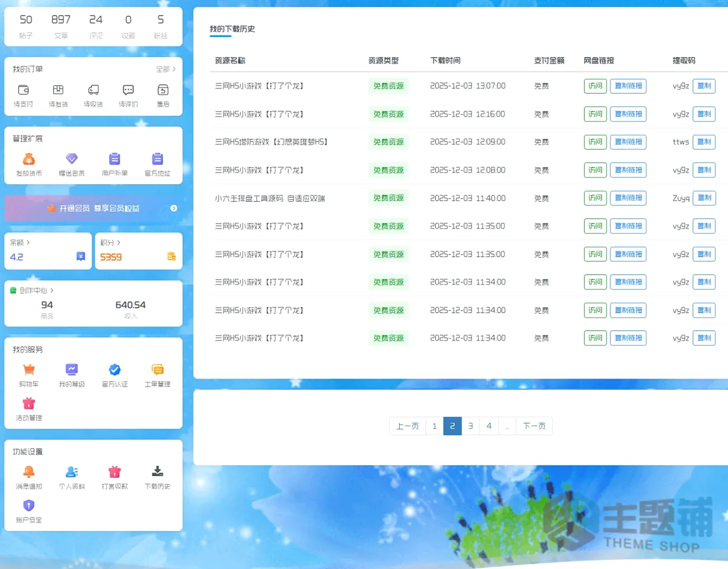Click the 94 商品 products count
Screen dimensions: 728x569
coord(47,309)
